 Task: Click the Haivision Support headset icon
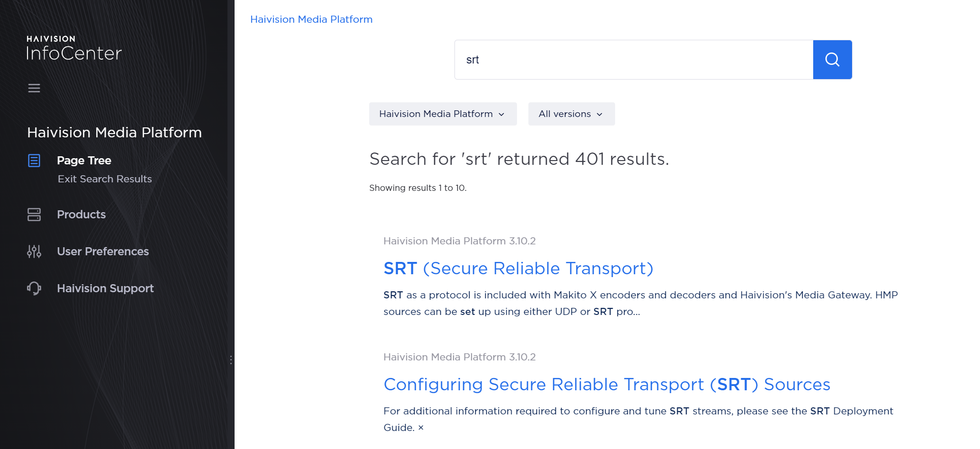point(34,288)
